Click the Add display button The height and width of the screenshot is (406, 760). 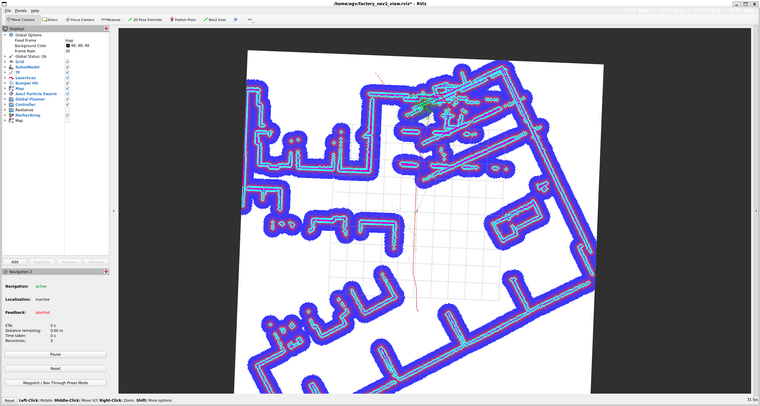click(15, 262)
